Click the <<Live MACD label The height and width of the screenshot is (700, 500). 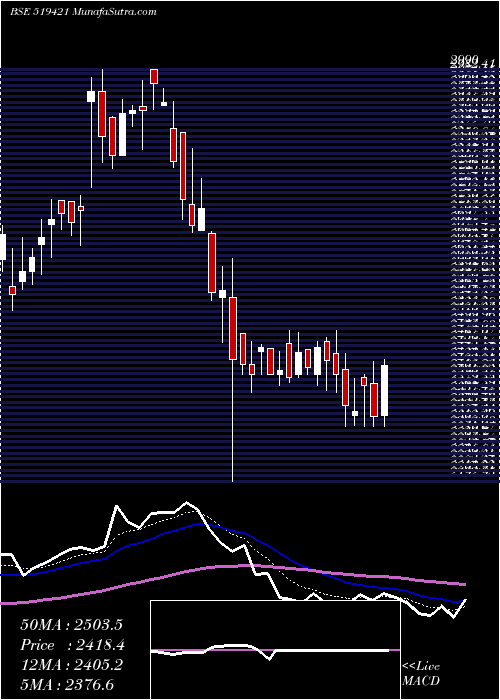click(421, 674)
